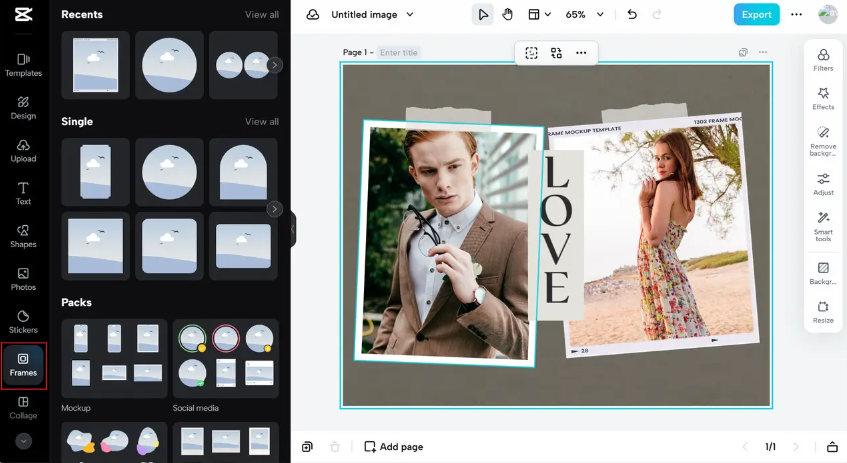Select the Frames sidebar tab
The width and height of the screenshot is (847, 463).
[23, 365]
